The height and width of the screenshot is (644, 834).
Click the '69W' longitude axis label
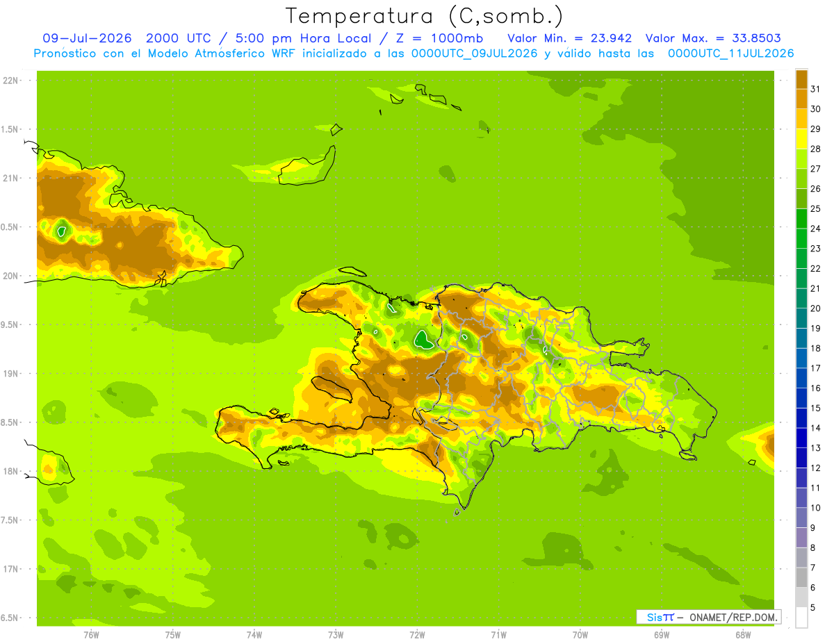click(x=662, y=635)
